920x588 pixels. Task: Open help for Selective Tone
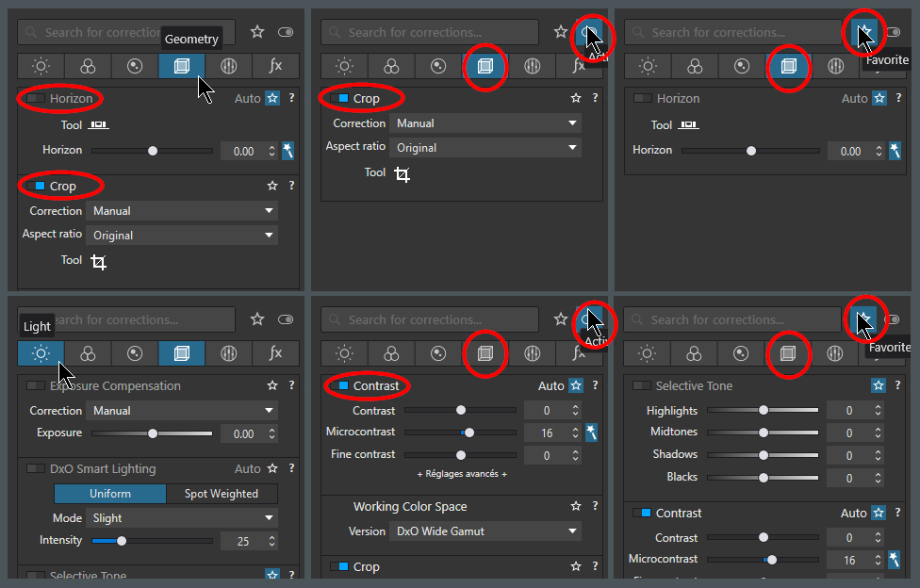click(x=897, y=385)
